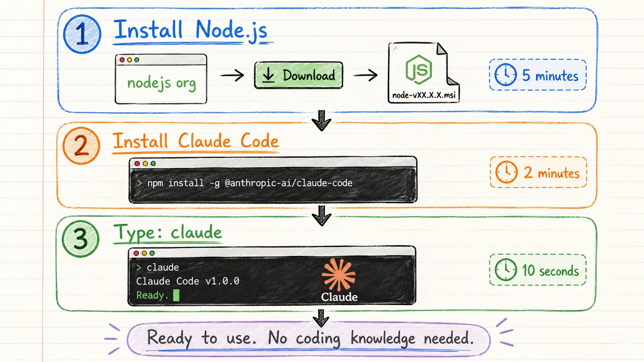Click the Claude Code v1.0.0 terminal line
This screenshot has height=362, width=644.
[188, 281]
